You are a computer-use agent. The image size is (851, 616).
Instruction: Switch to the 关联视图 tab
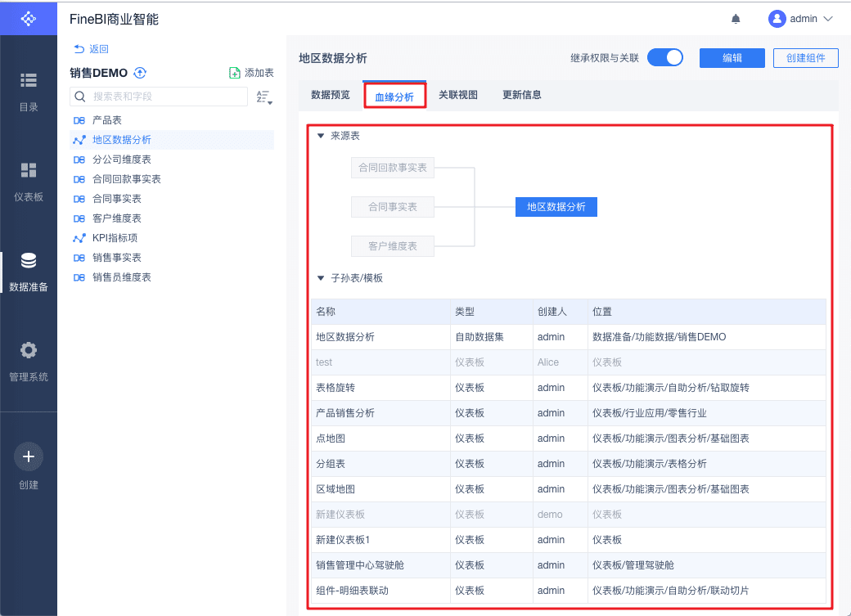pos(457,95)
